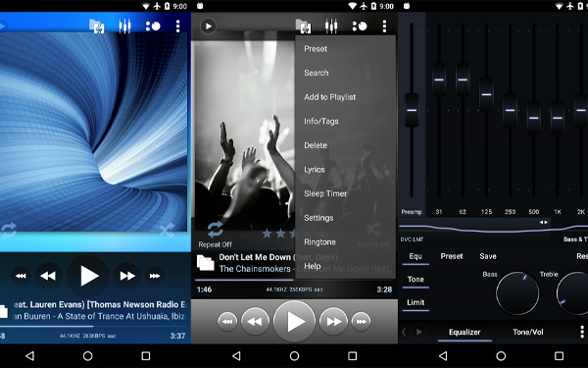This screenshot has height=368, width=588.
Task: Open overflow menu in equalizer bottom bar
Action: (582, 332)
